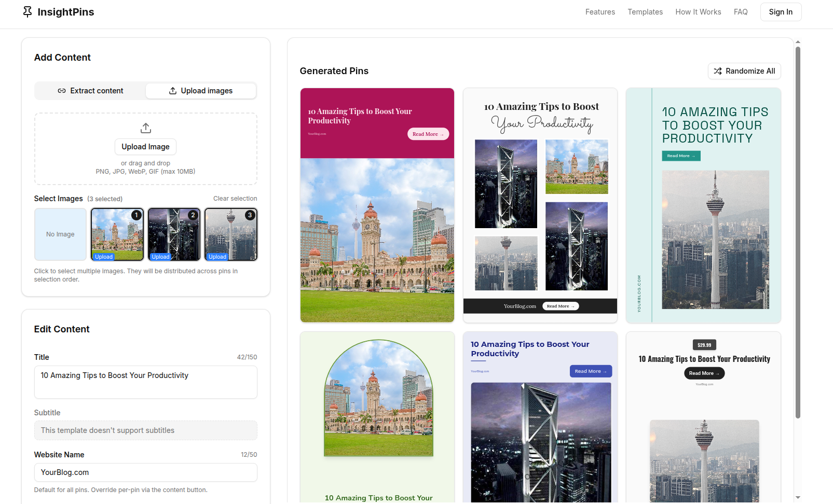833x504 pixels.
Task: Click the Website Name input field
Action: 146,472
